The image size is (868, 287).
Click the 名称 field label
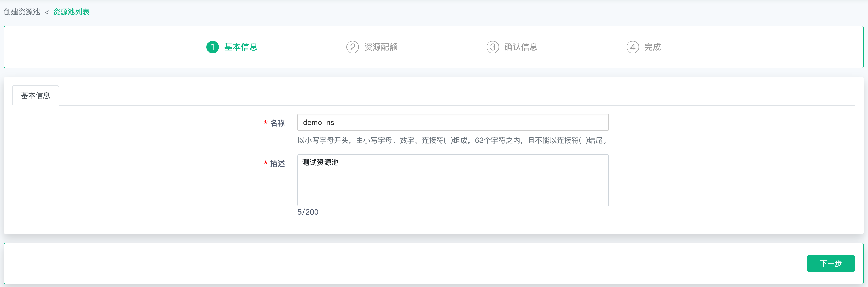pyautogui.click(x=277, y=123)
